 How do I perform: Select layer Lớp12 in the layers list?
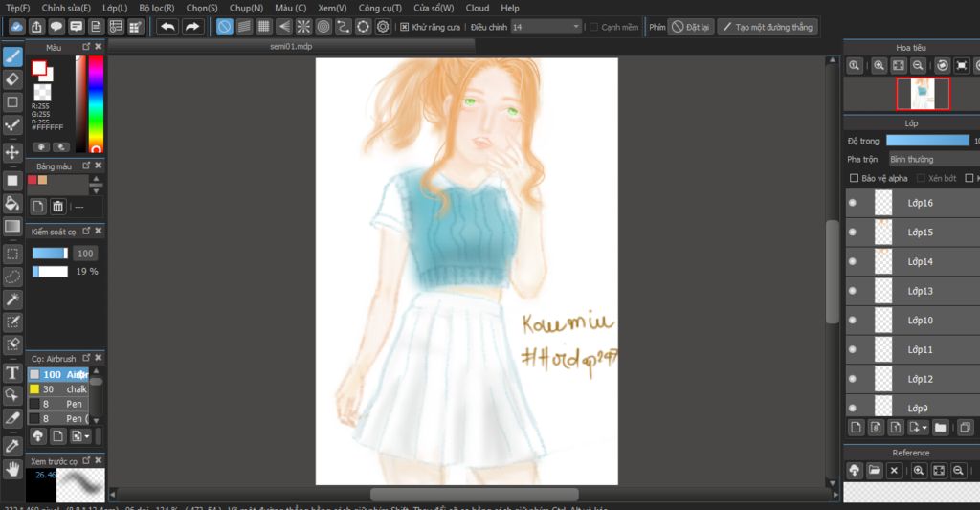pos(913,379)
